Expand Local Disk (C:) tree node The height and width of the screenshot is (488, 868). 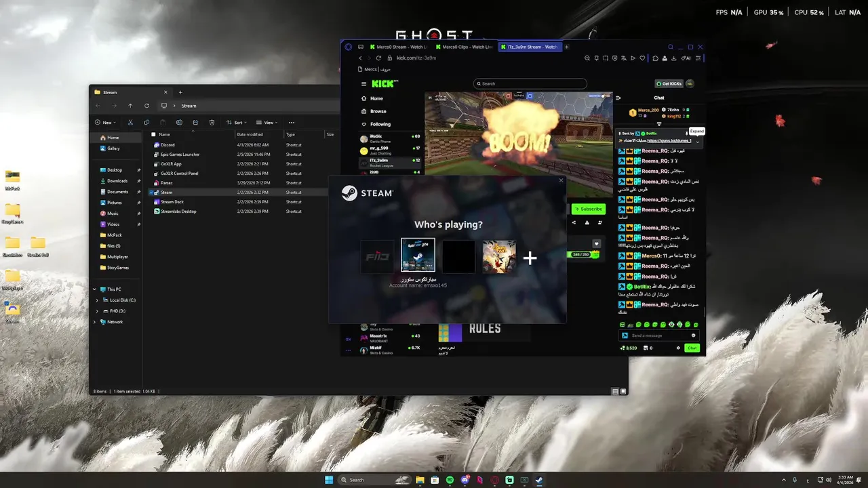pos(97,300)
